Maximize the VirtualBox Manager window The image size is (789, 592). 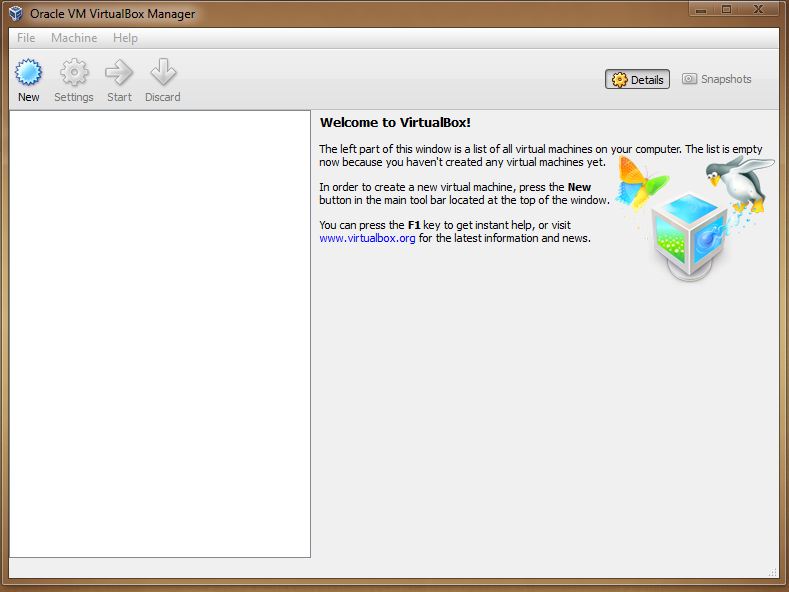[x=727, y=9]
